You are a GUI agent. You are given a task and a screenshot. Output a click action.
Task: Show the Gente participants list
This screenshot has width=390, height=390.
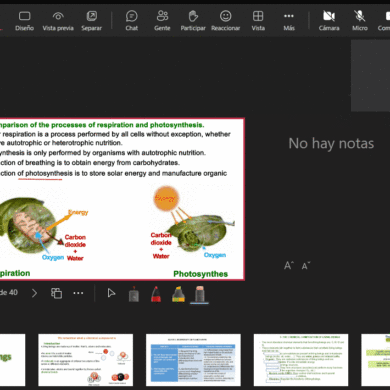(x=162, y=21)
